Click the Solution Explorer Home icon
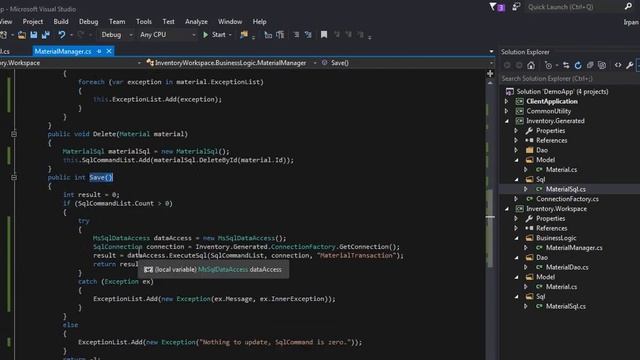 [x=531, y=65]
